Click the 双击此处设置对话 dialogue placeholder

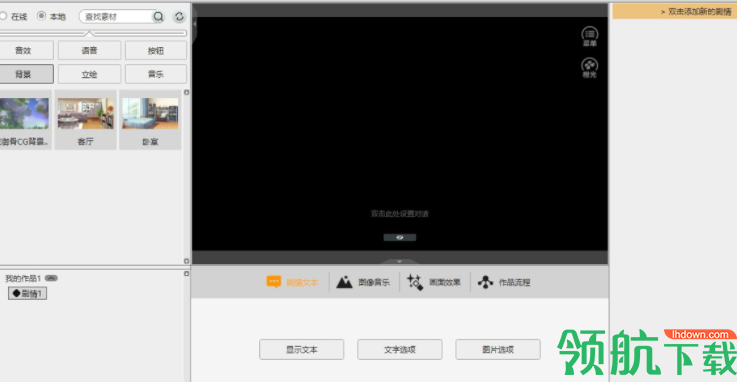tap(400, 214)
